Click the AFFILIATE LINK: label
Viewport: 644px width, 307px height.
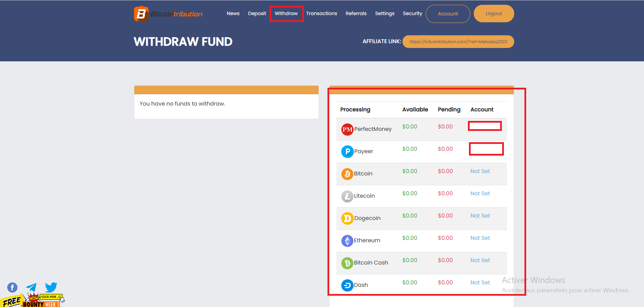pyautogui.click(x=382, y=41)
